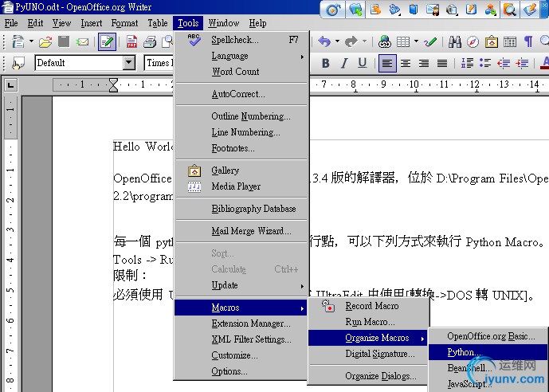
Task: Open the Window menu
Action: [x=224, y=23]
